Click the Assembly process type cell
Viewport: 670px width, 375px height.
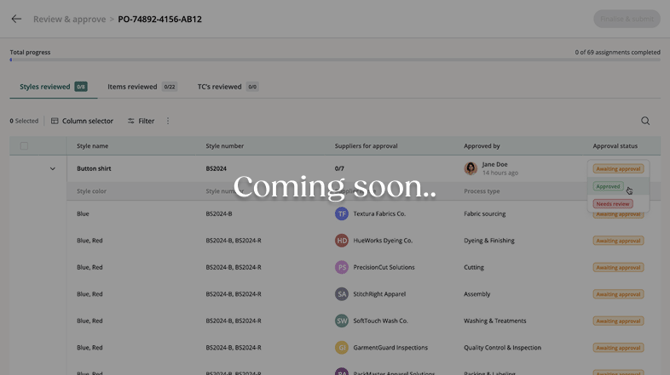pos(477,294)
